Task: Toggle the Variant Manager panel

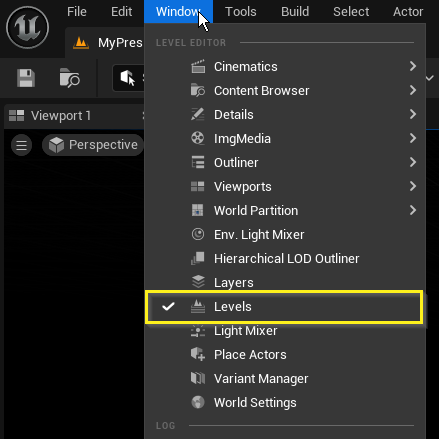Action: 285,378
